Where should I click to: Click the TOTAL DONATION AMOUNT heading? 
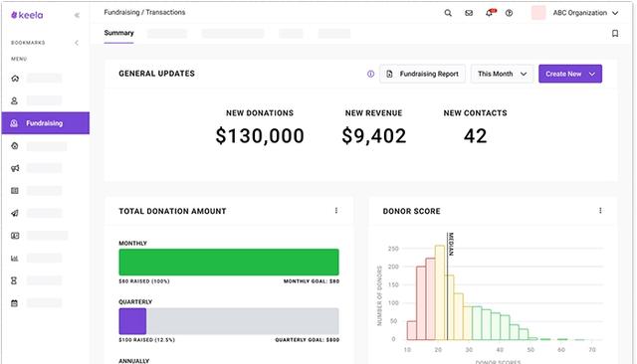tap(172, 211)
